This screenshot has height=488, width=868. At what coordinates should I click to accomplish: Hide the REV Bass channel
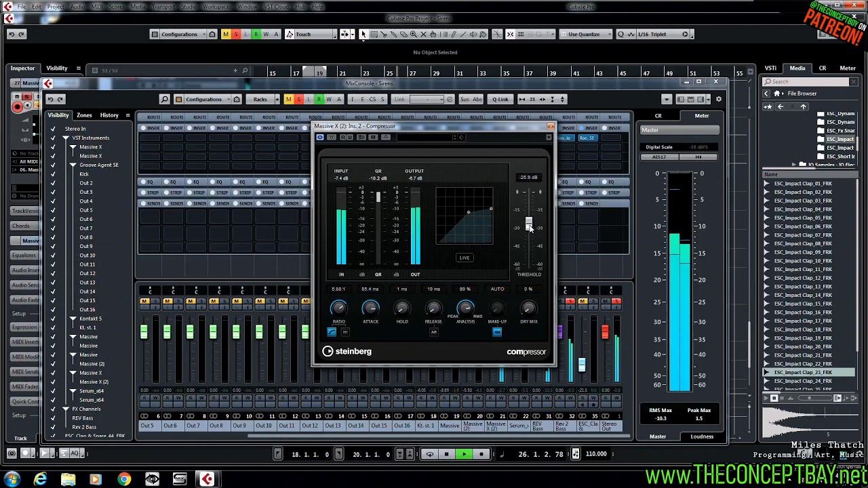click(53, 418)
